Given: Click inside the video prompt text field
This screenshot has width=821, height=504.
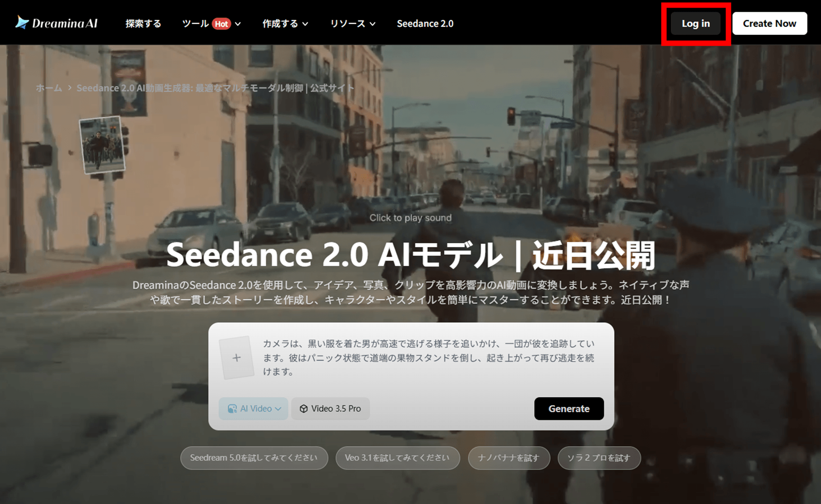Looking at the screenshot, I should (x=428, y=358).
